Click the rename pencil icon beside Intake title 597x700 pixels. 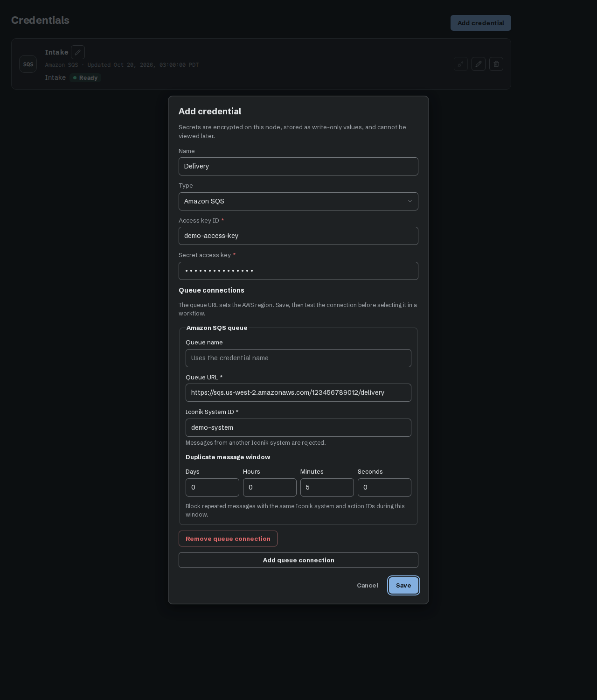click(78, 52)
